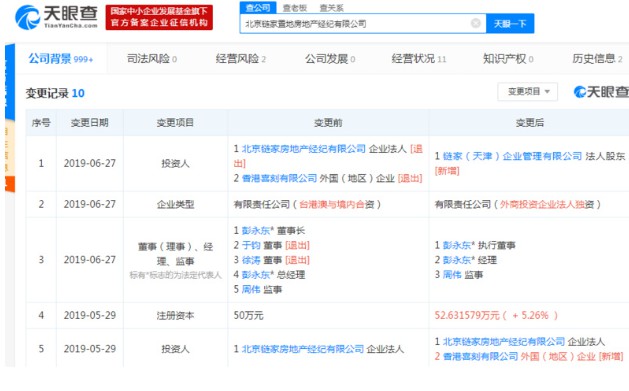Select 2019-05-29 date in row 4
Screen dimensions: 629x391
pyautogui.click(x=90, y=316)
